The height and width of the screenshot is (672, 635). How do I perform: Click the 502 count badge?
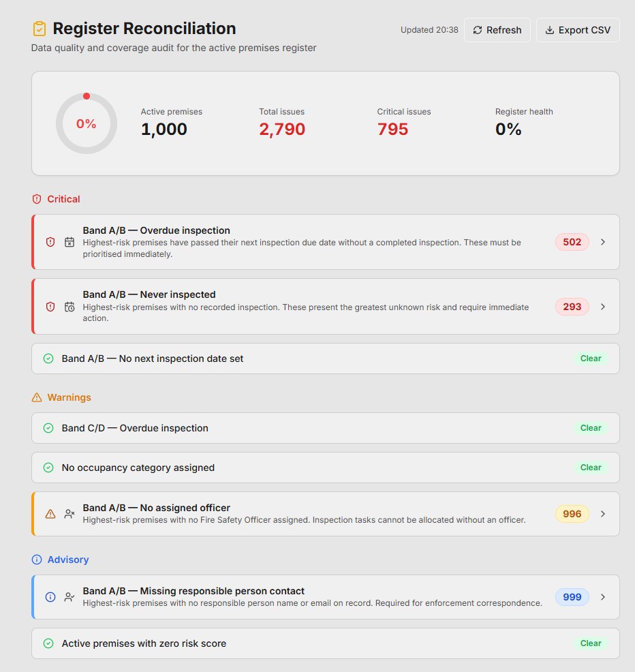[572, 242]
